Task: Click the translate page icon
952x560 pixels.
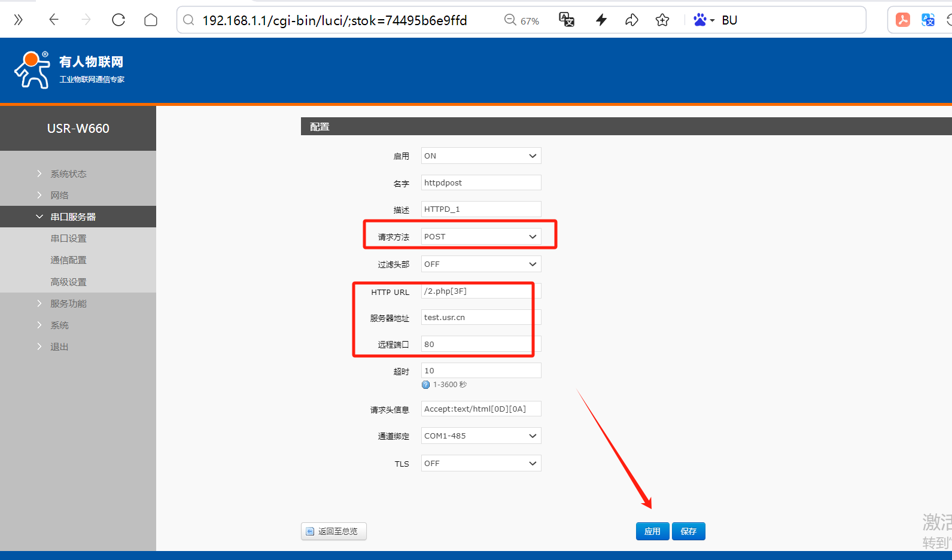Action: [566, 20]
